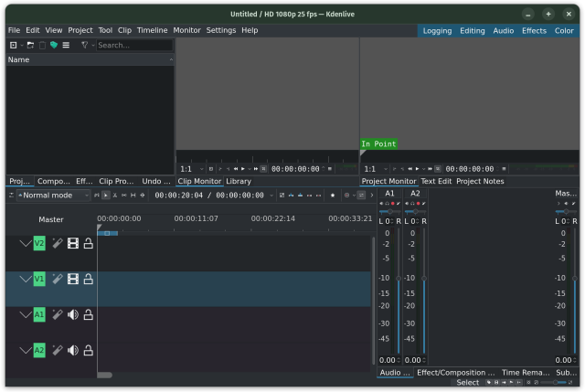The height and width of the screenshot is (392, 585).
Task: Click the V1 track film strip icon
Action: (x=73, y=279)
